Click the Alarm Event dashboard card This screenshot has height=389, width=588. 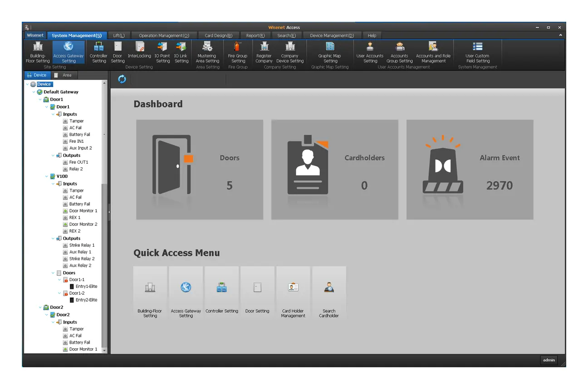[x=470, y=170]
